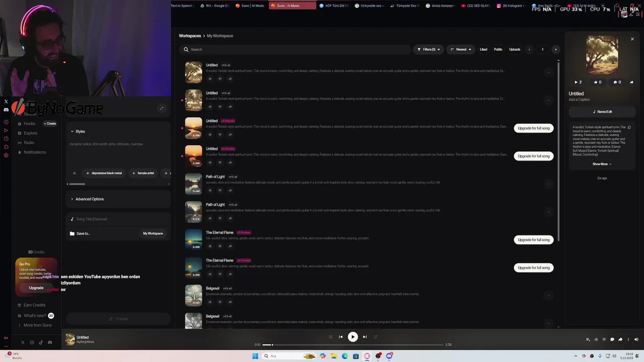Switch to the Instagram browser tab

[x=510, y=6]
